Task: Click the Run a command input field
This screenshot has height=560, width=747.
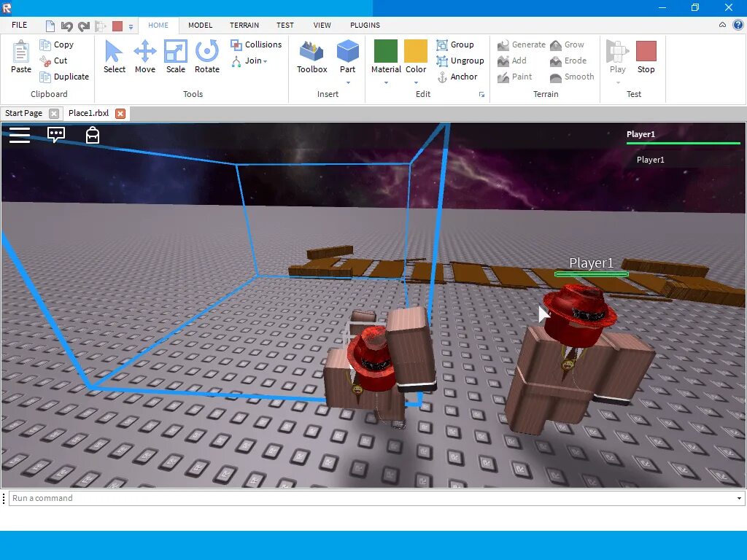Action: pyautogui.click(x=376, y=498)
